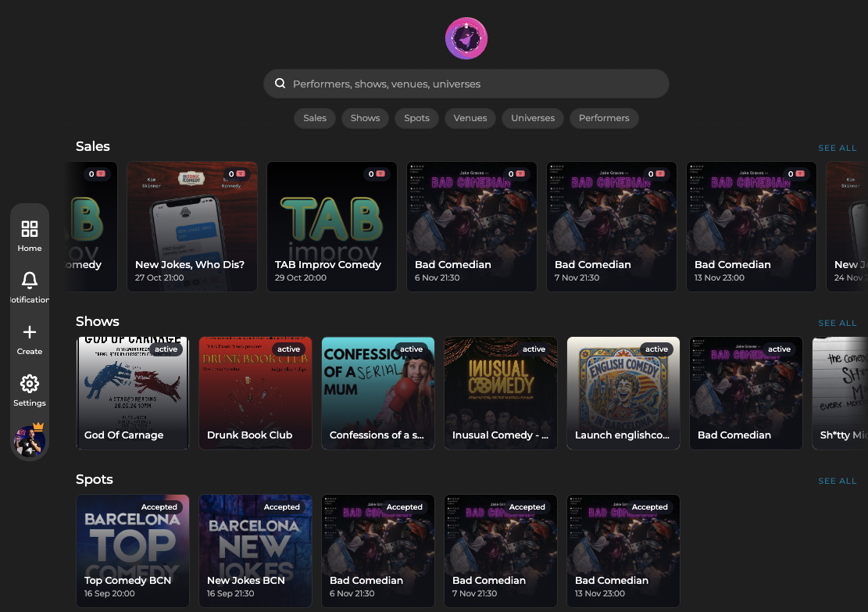Screen dimensions: 868x612
Task: Focus the performers, shows, venues search field
Action: 466,84
